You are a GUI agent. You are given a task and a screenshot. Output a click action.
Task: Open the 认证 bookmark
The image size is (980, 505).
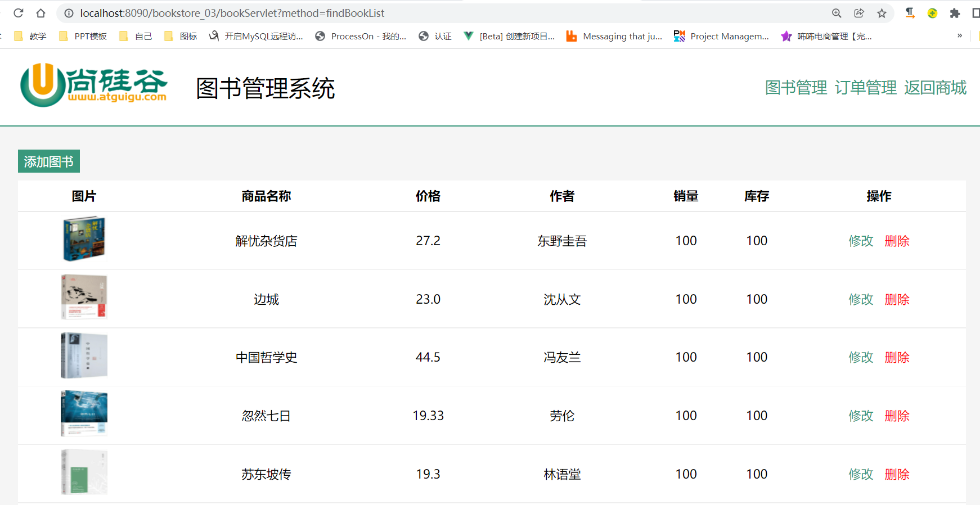click(x=435, y=36)
